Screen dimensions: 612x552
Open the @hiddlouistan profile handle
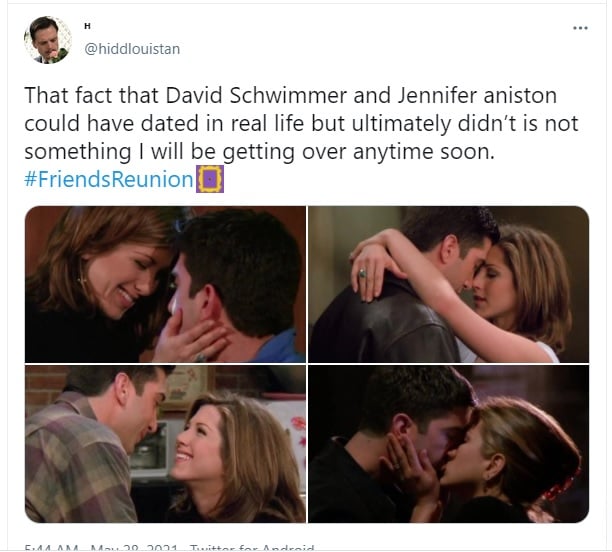132,49
